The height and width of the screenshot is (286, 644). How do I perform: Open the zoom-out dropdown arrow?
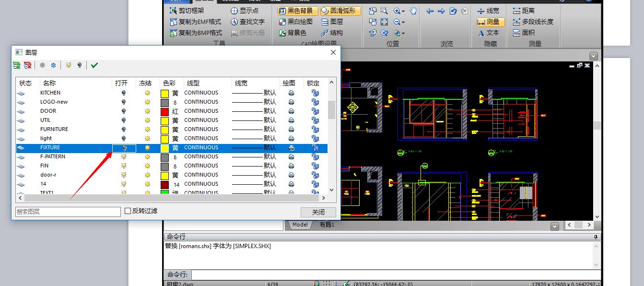(x=403, y=22)
